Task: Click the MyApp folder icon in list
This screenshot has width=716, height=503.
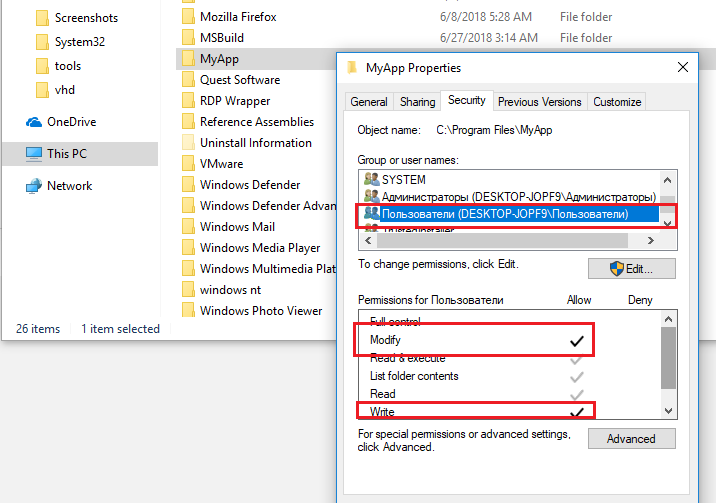Action: coord(187,60)
